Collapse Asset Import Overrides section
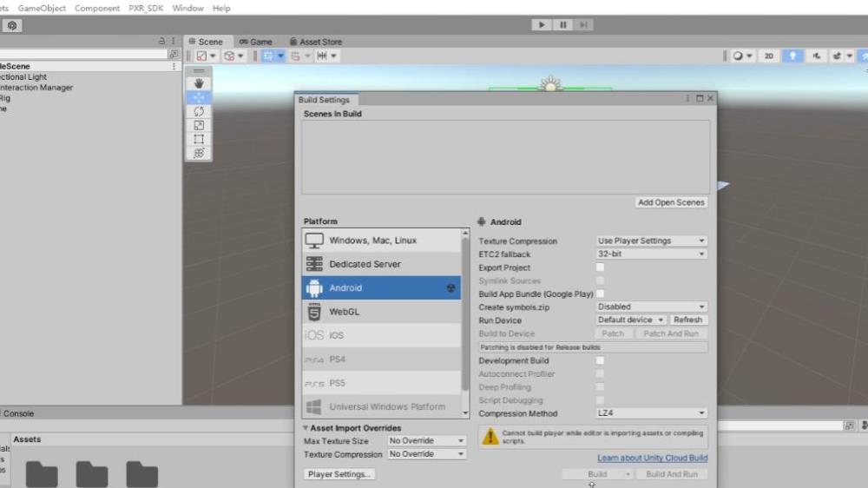The height and width of the screenshot is (488, 868). [306, 428]
